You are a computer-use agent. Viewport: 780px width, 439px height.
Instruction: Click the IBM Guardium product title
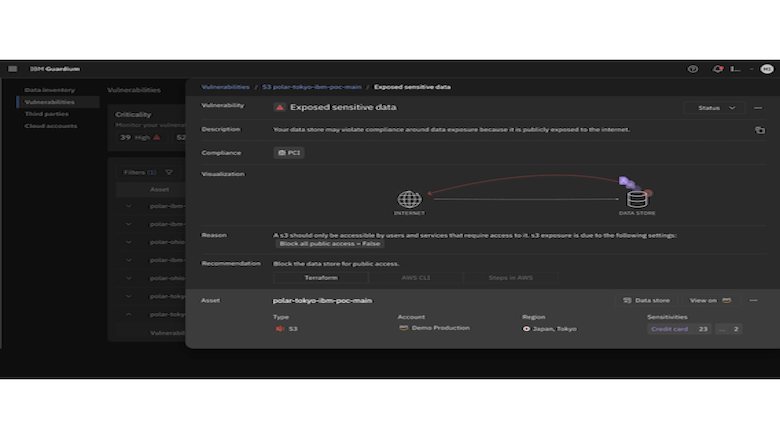click(55, 69)
